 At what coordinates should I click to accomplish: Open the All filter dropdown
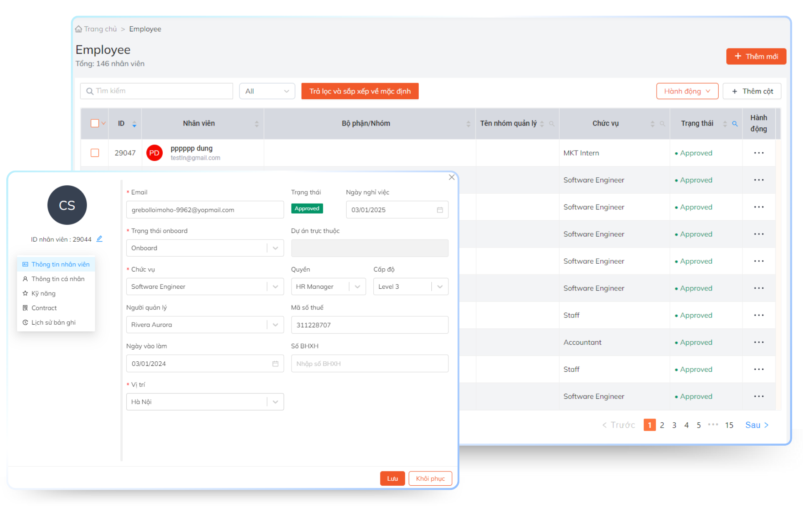(267, 91)
